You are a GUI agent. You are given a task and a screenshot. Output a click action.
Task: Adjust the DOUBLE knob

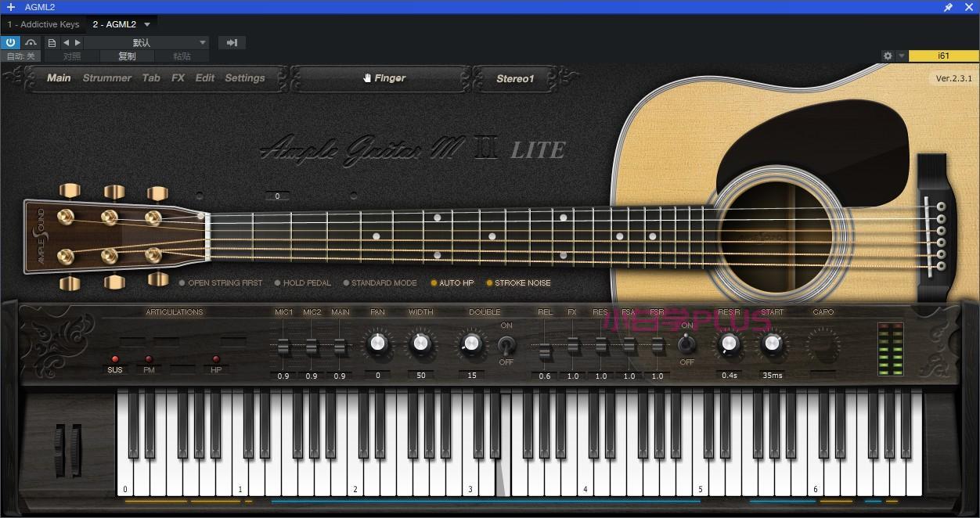pos(471,343)
